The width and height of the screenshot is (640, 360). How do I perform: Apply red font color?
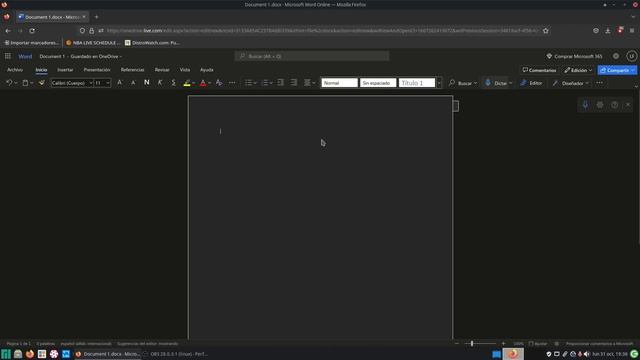pos(203,83)
